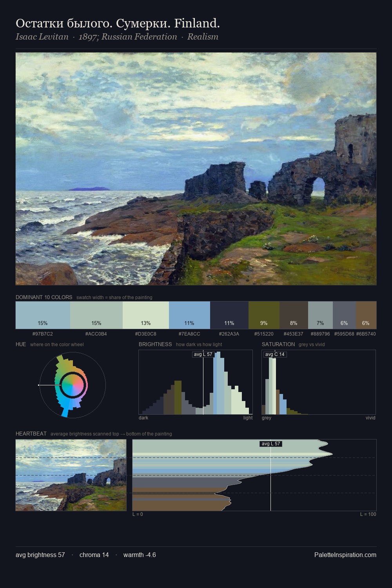Screen dimensions: 392x588
Task: Select the #ACC0B4 swatch in the palette
Action: click(x=96, y=315)
